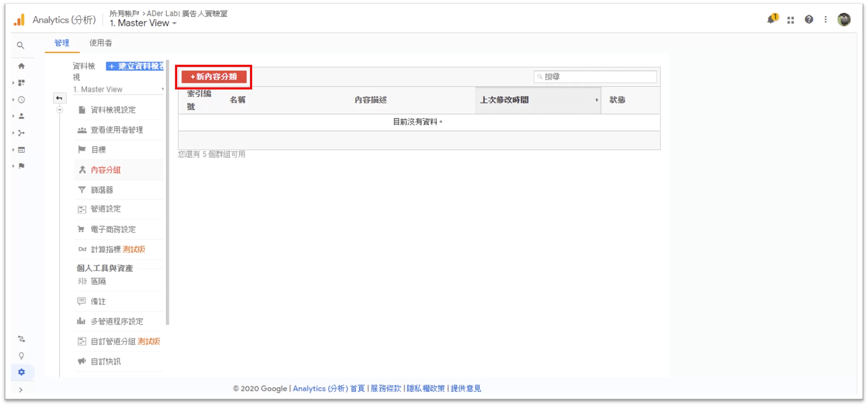
Task: Go to Home via house icon
Action: pyautogui.click(x=21, y=66)
